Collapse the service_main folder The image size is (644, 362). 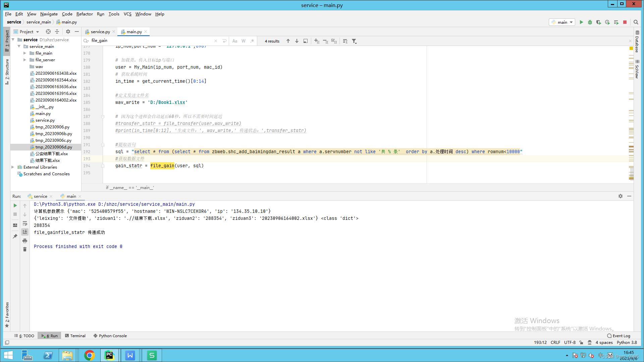(19, 46)
